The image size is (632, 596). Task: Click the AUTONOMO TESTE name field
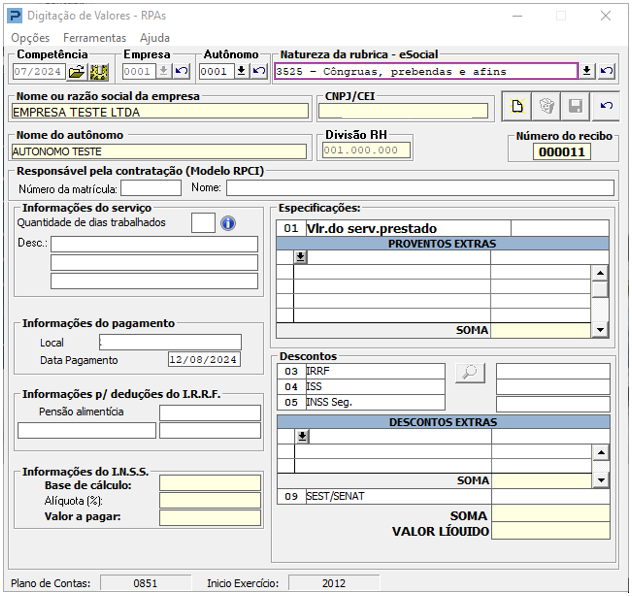[159, 152]
